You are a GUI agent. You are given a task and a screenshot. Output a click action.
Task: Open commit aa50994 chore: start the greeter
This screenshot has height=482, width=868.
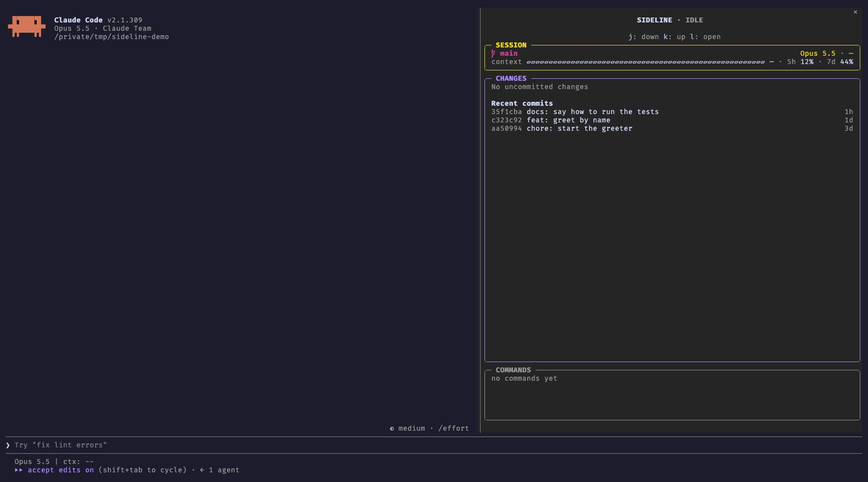672,129
